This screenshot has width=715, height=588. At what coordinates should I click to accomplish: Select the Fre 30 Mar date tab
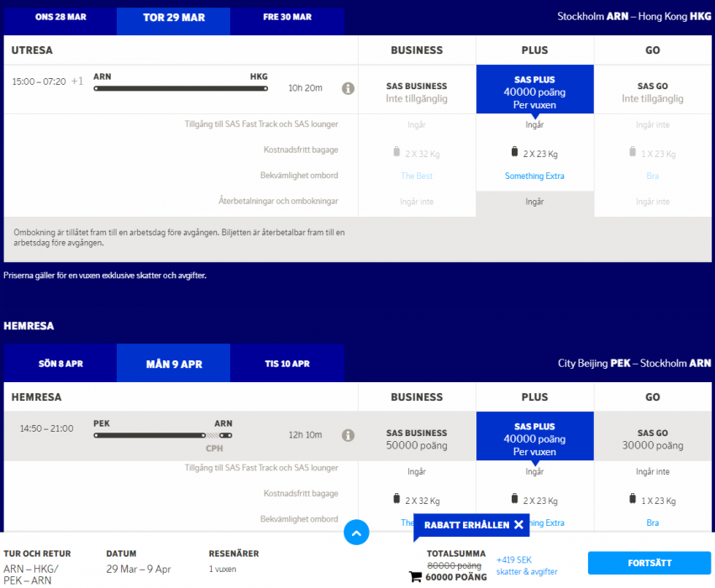287,18
